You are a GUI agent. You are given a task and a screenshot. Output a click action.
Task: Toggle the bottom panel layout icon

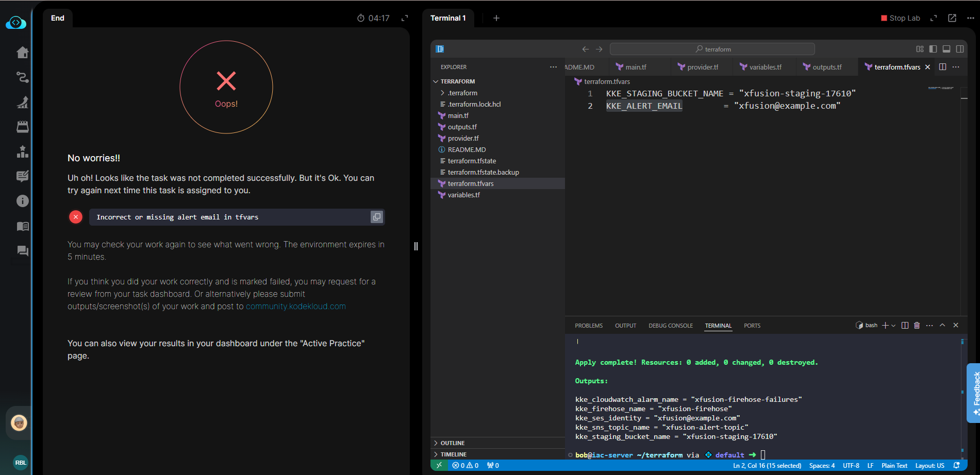tap(946, 49)
